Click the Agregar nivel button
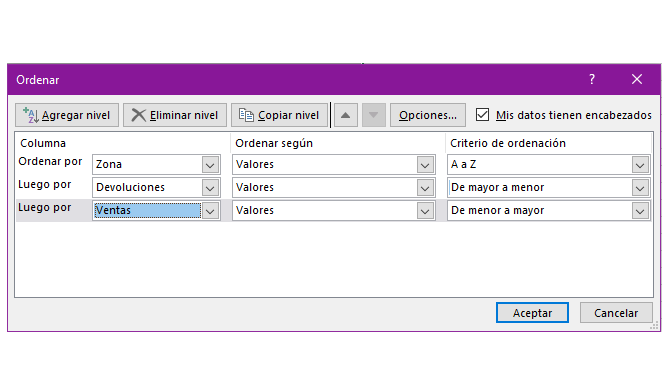Screen dimensions: 668x385 point(67,115)
